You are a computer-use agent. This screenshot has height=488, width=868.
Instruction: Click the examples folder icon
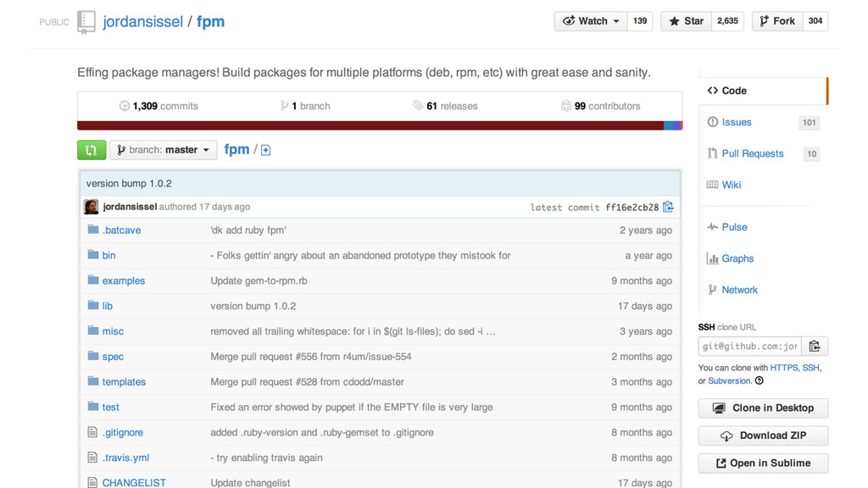(x=93, y=280)
